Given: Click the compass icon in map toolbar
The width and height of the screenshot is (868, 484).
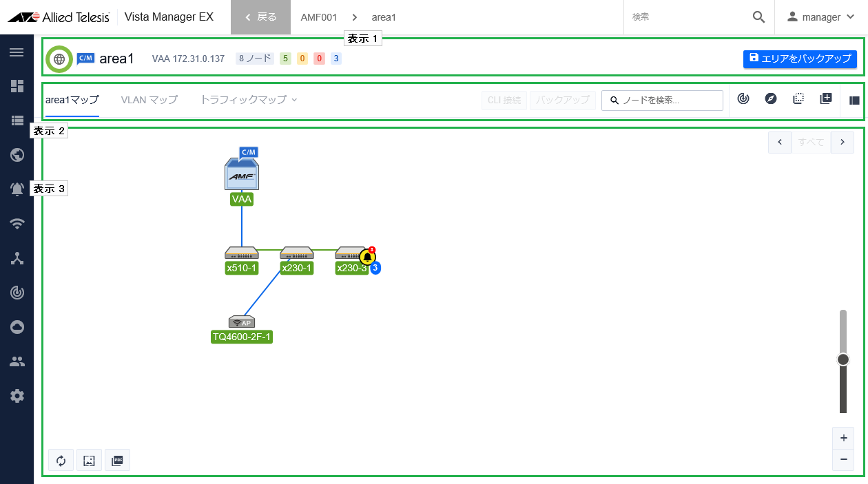Looking at the screenshot, I should pyautogui.click(x=771, y=99).
